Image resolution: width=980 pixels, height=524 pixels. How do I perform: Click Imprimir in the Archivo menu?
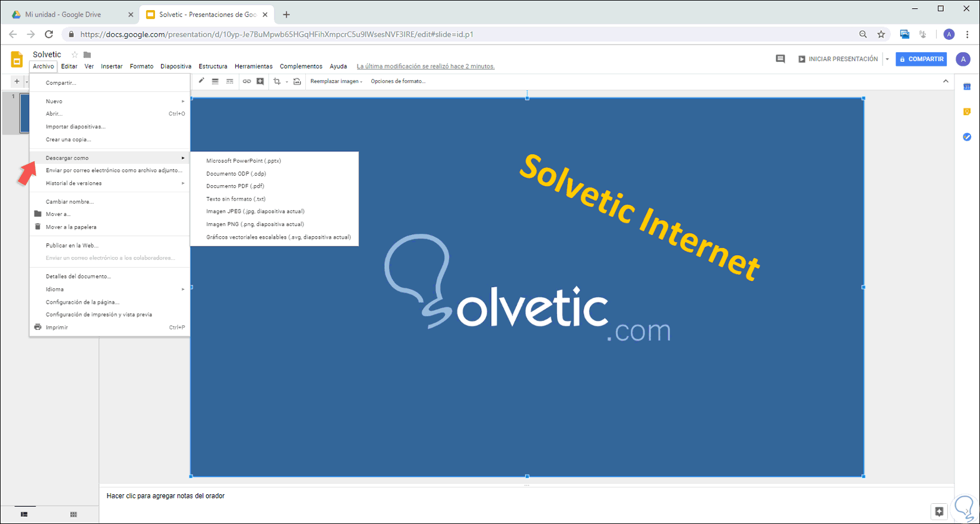click(x=110, y=328)
